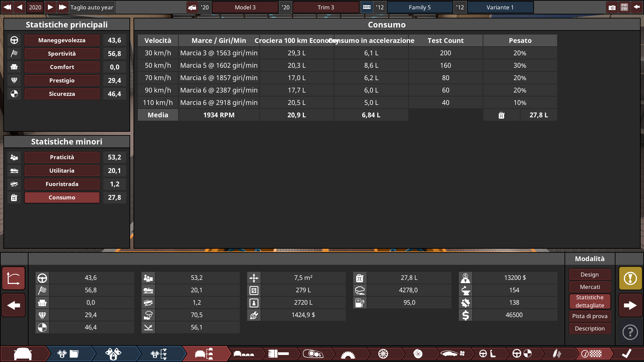644x362 pixels.
Task: Open the car model tab in bottom bar
Action: pyautogui.click(x=23, y=354)
